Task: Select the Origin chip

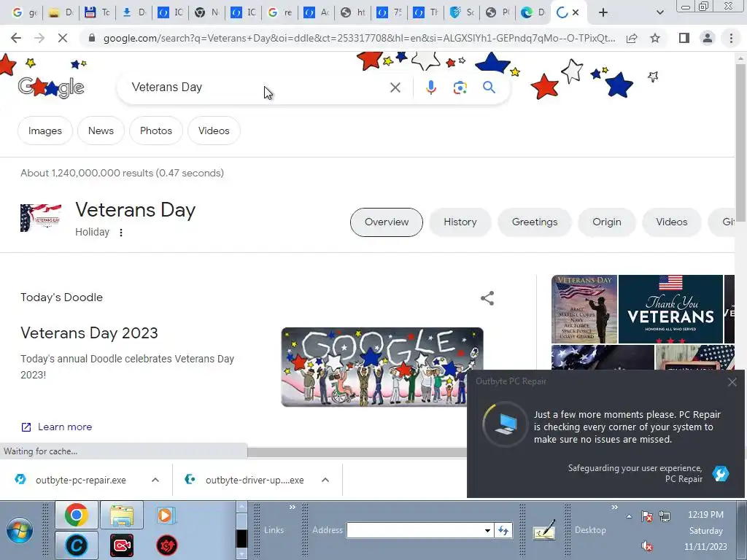Action: point(606,222)
